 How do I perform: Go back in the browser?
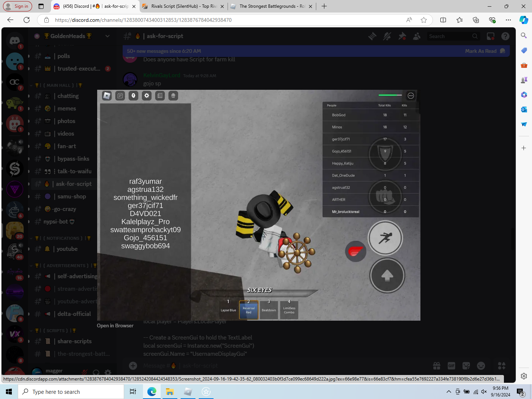tap(10, 20)
